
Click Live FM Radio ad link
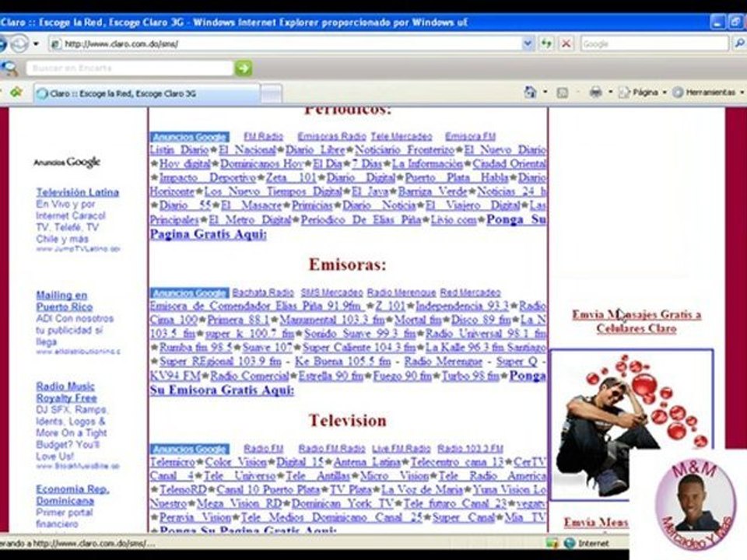tap(402, 449)
